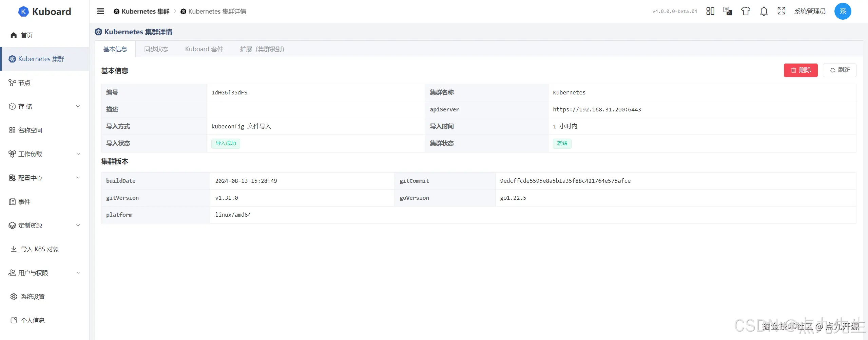Open the theme shirt icon
Screen dimensions: 868x340
click(x=746, y=11)
